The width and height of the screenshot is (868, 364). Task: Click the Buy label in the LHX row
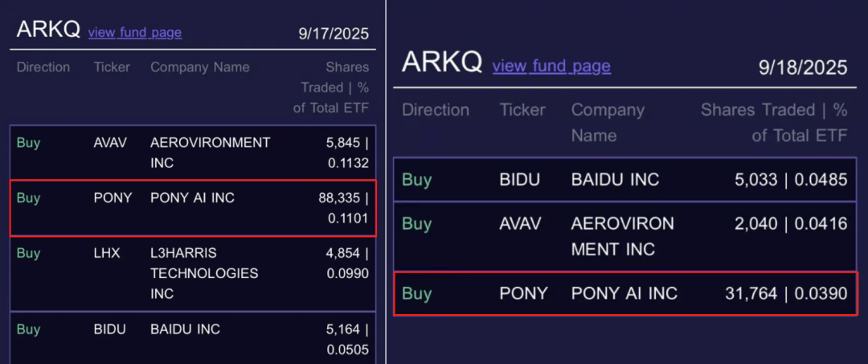(28, 253)
